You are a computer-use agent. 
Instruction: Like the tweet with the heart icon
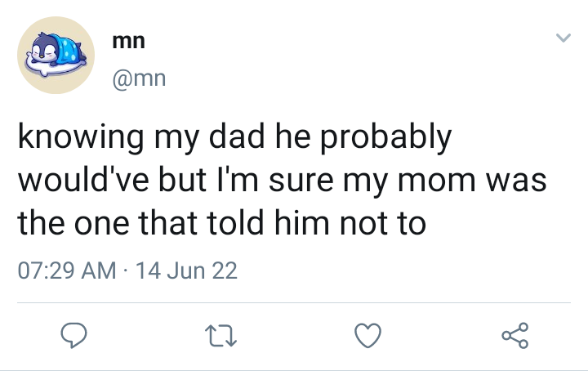[x=367, y=335]
